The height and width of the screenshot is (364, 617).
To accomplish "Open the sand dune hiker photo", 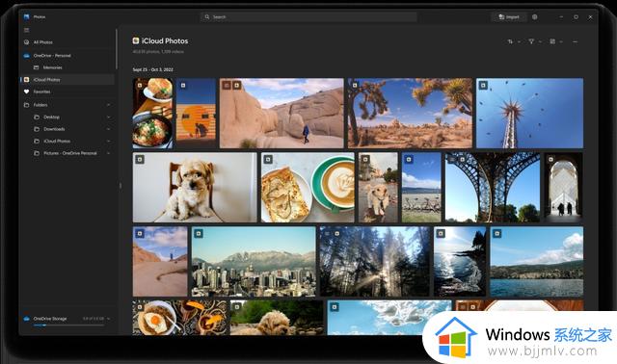I will click(160, 261).
